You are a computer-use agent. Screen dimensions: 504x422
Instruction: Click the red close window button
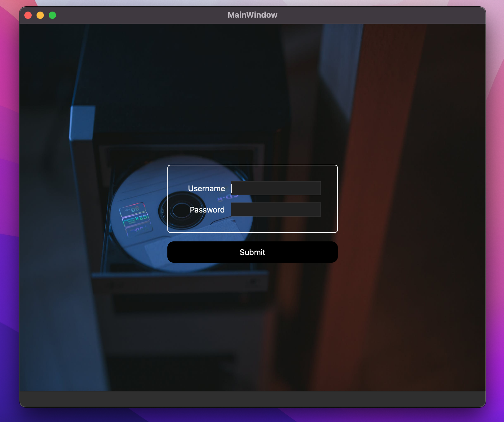click(x=28, y=15)
